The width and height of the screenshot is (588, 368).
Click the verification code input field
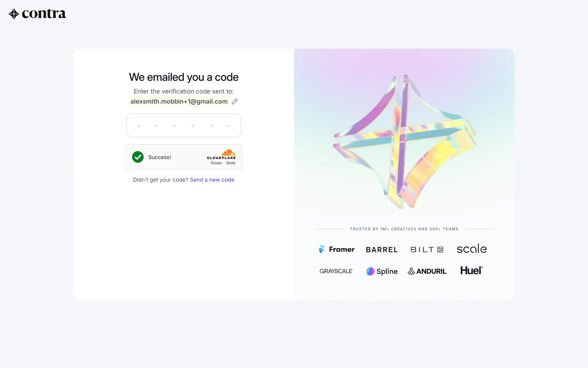tap(184, 125)
